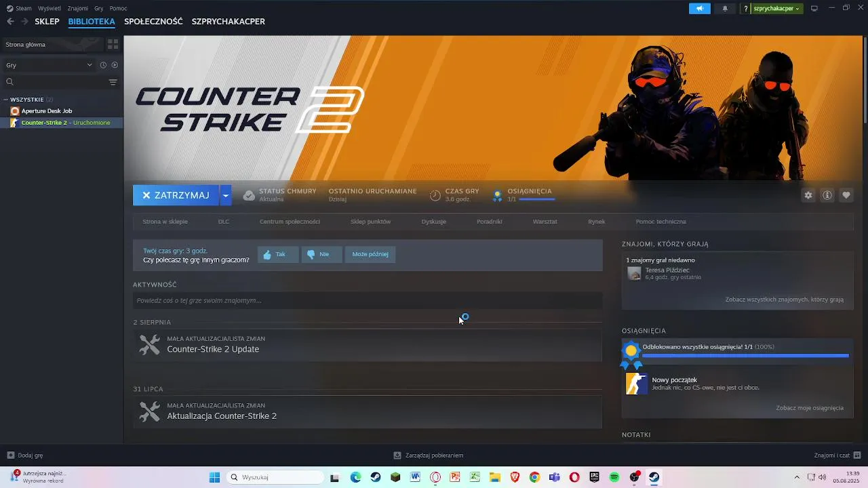
Task: Open the Gry menu
Action: (x=99, y=8)
